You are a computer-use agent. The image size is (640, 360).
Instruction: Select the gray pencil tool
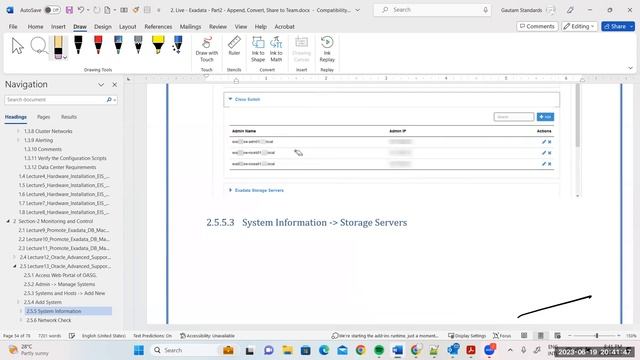click(138, 45)
